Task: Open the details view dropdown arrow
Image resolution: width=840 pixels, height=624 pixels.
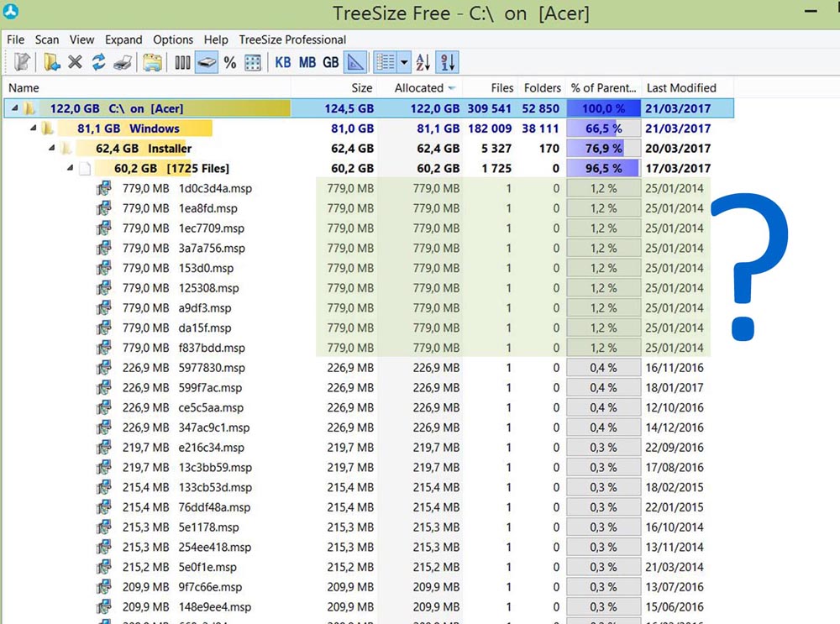Action: [405, 62]
